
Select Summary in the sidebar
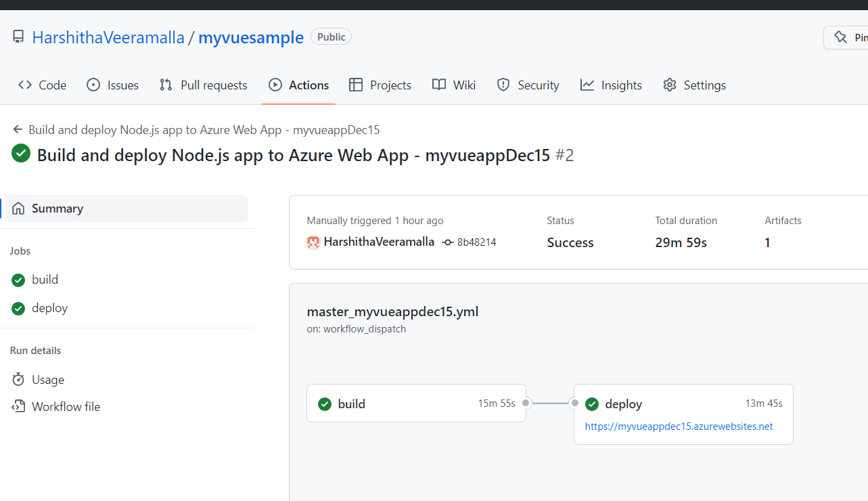point(127,209)
